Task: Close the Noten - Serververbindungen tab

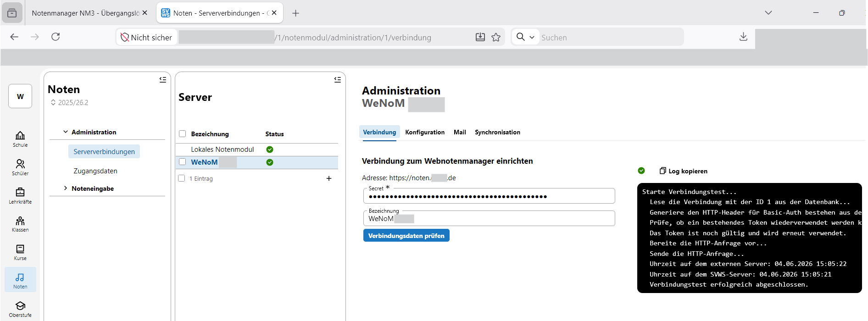Action: click(x=274, y=13)
